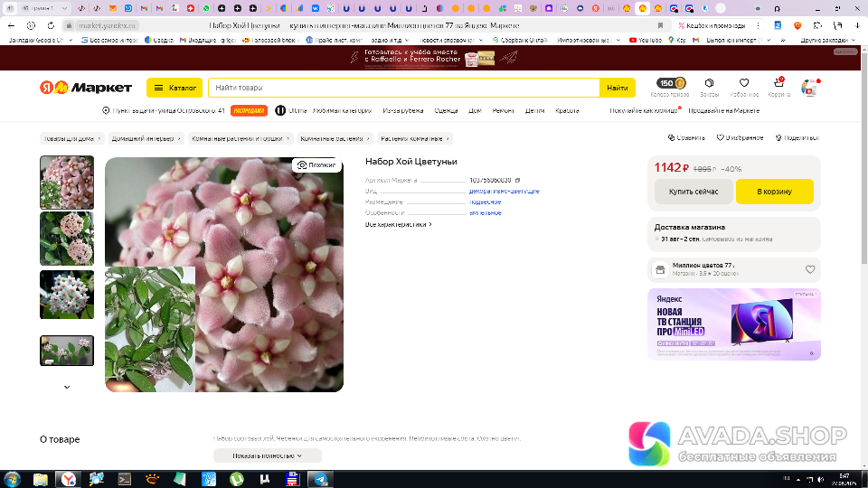The image size is (868, 488).
Task: Click the Поделиться share icon
Action: click(x=796, y=138)
